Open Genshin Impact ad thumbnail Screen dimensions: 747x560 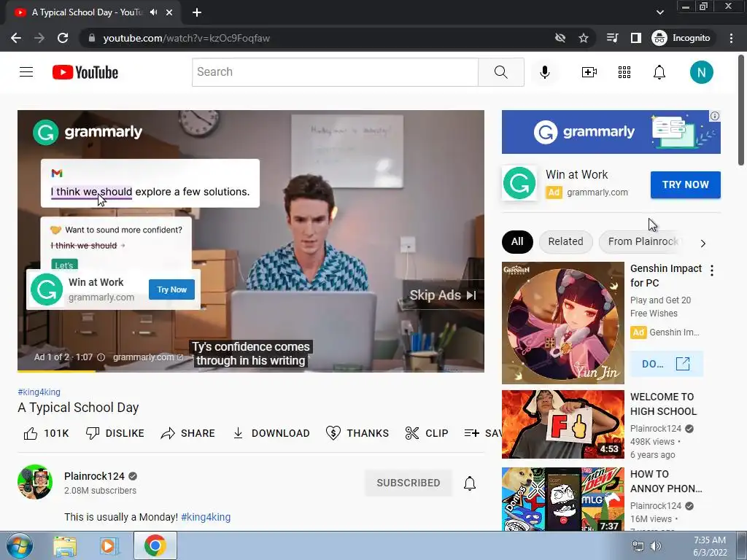(562, 323)
